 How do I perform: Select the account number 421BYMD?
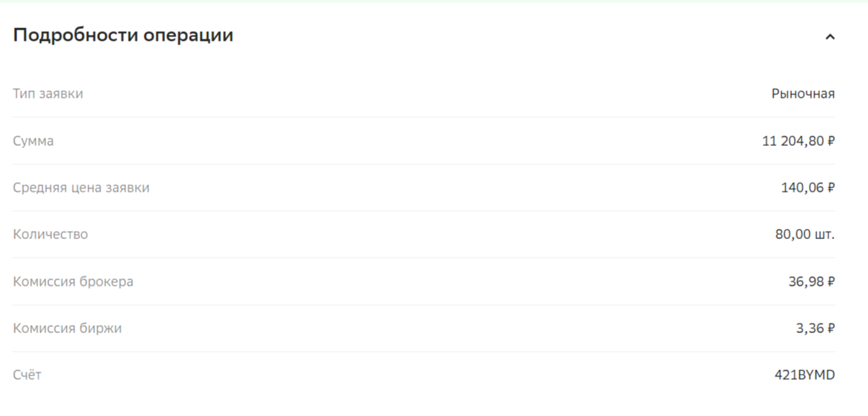pos(804,375)
